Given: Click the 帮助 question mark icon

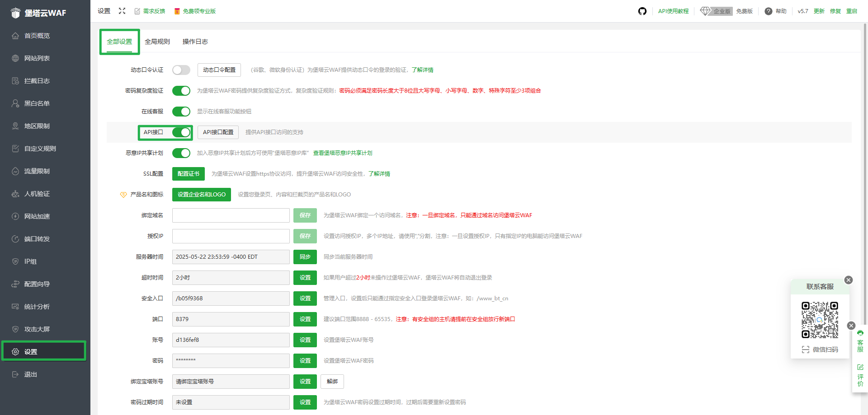Looking at the screenshot, I should (768, 11).
